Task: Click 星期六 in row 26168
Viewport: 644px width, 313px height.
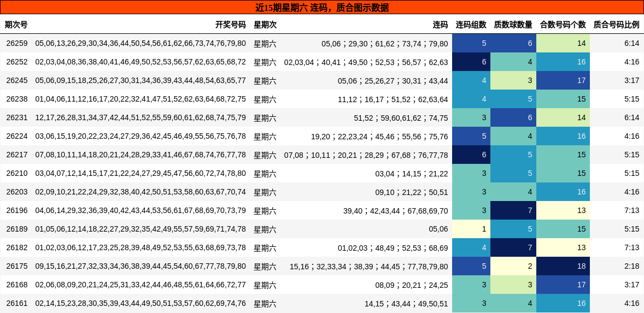Action: click(265, 285)
